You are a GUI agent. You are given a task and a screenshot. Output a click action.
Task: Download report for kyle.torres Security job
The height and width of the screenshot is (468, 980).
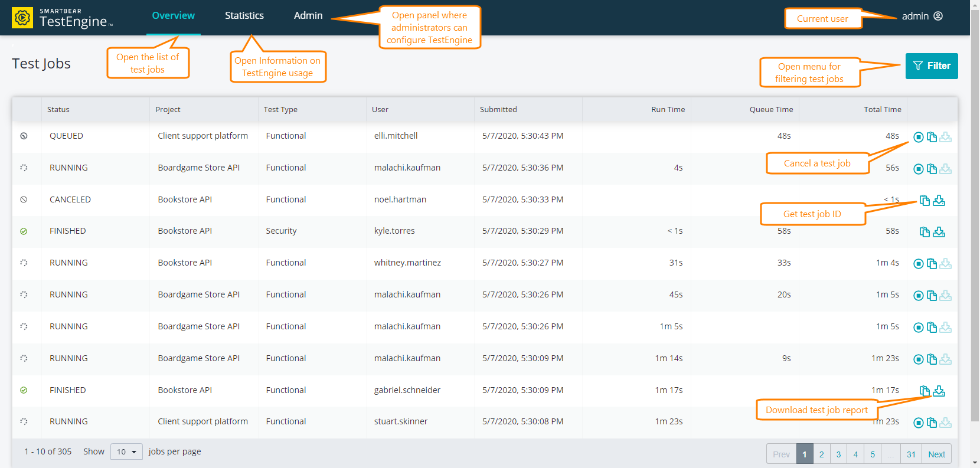(x=939, y=232)
